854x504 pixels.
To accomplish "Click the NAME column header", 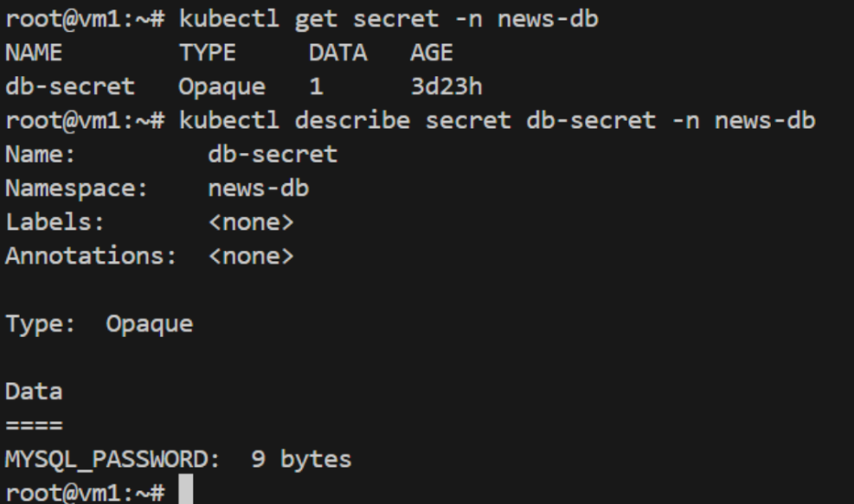I will 34,53.
